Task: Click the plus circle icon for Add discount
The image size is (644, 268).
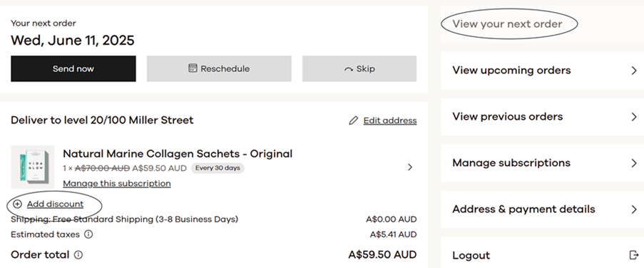Action: (18, 204)
